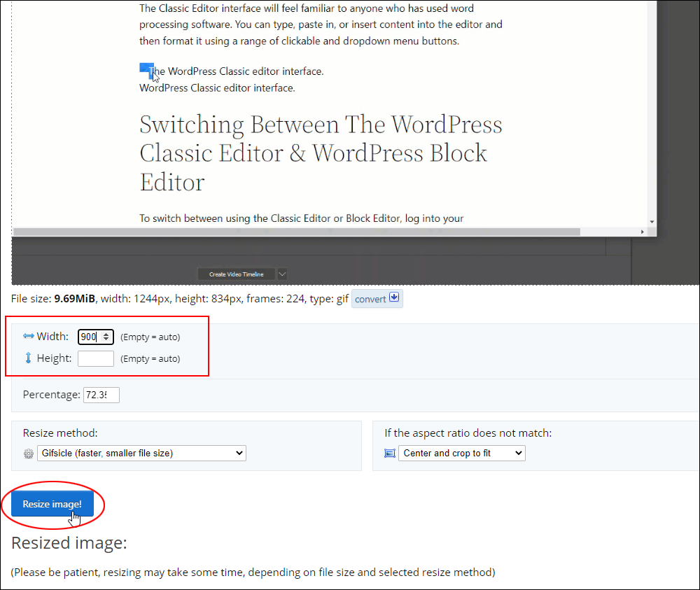Click the scroll right arrow in preview
Viewport: 700px width, 590px height.
(x=643, y=232)
